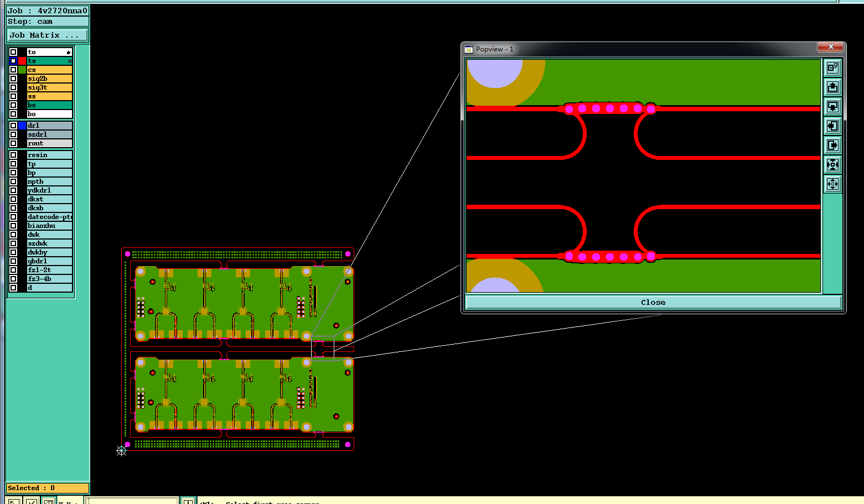The height and width of the screenshot is (504, 864).
Task: Toggle the checkbox for layer sig3t
Action: tap(13, 87)
